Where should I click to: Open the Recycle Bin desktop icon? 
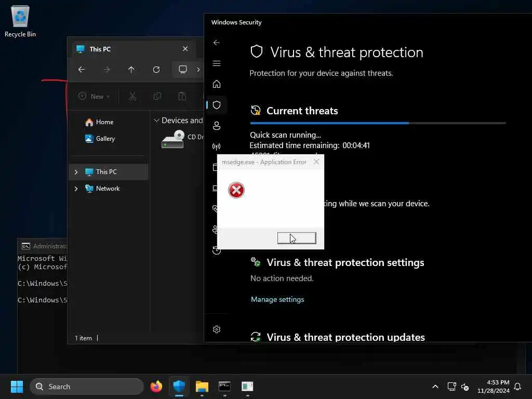coord(20,21)
